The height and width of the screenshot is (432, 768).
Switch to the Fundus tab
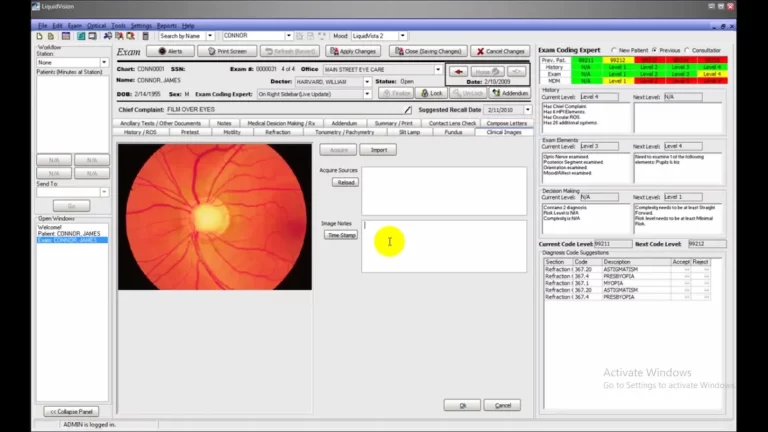click(453, 132)
